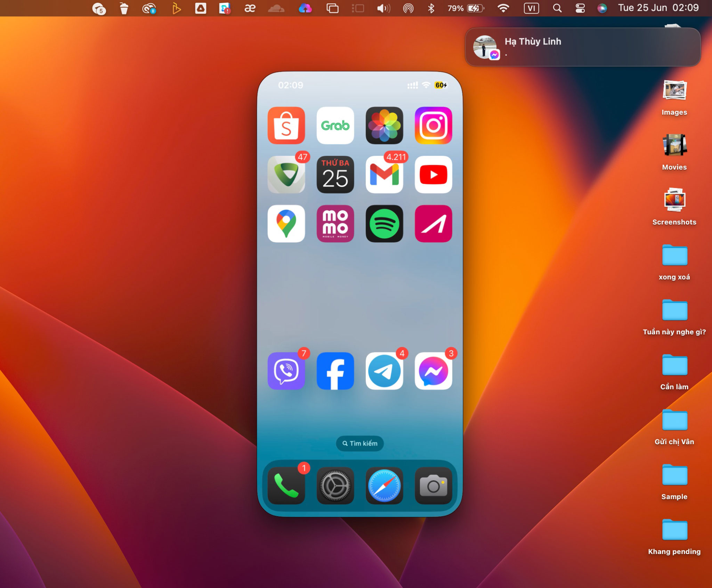712x588 pixels.
Task: Open battery status showing 79%
Action: click(x=466, y=8)
